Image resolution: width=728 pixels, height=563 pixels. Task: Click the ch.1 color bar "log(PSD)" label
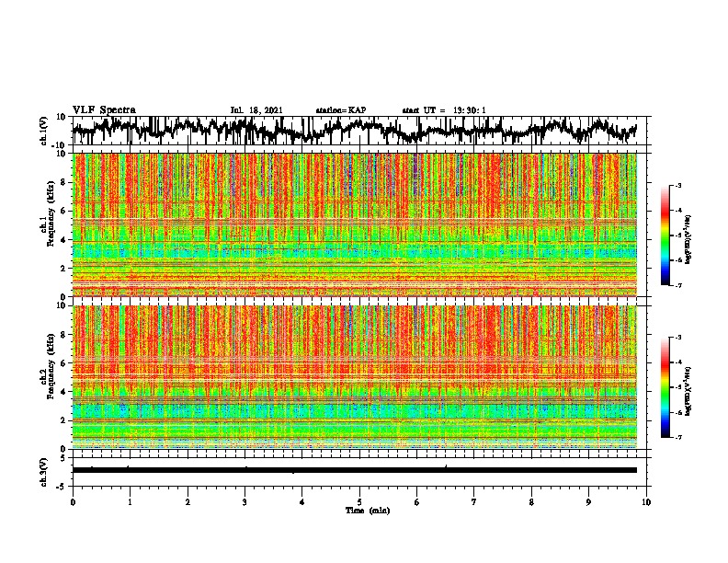pos(688,239)
